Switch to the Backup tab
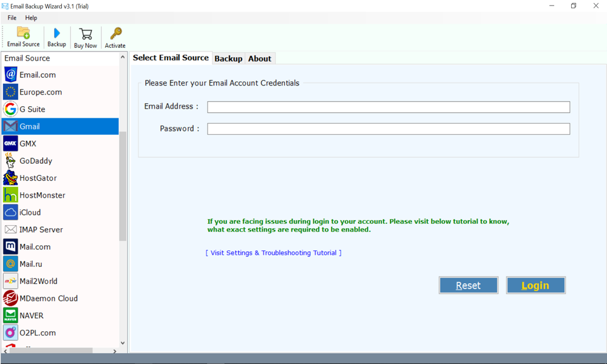The height and width of the screenshot is (364, 607). pos(228,58)
